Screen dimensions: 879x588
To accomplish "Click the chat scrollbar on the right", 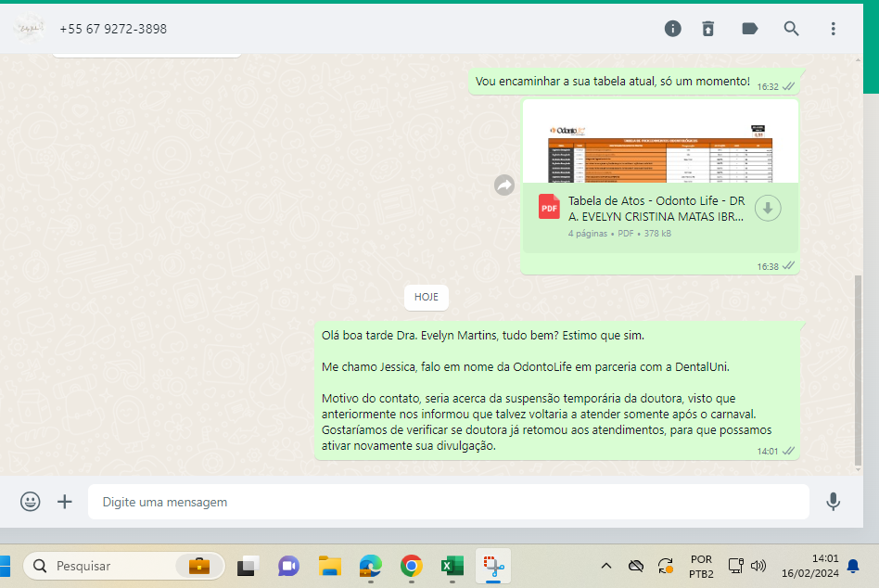I will coord(857,371).
